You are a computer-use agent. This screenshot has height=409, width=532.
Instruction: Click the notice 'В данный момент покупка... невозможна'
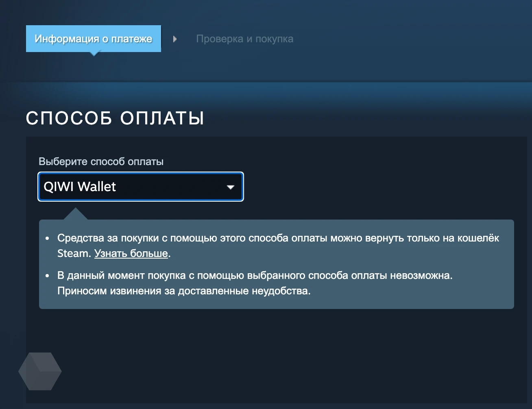255,283
